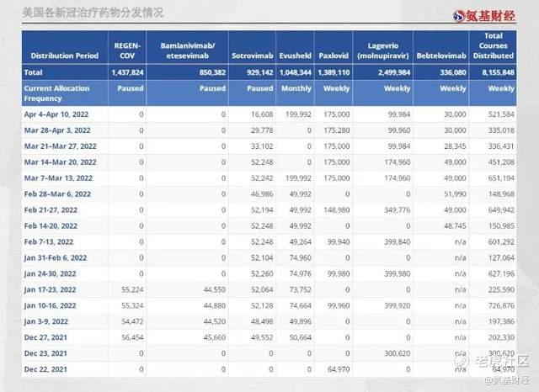Click the Total row label
The height and width of the screenshot is (392, 539).
33,73
